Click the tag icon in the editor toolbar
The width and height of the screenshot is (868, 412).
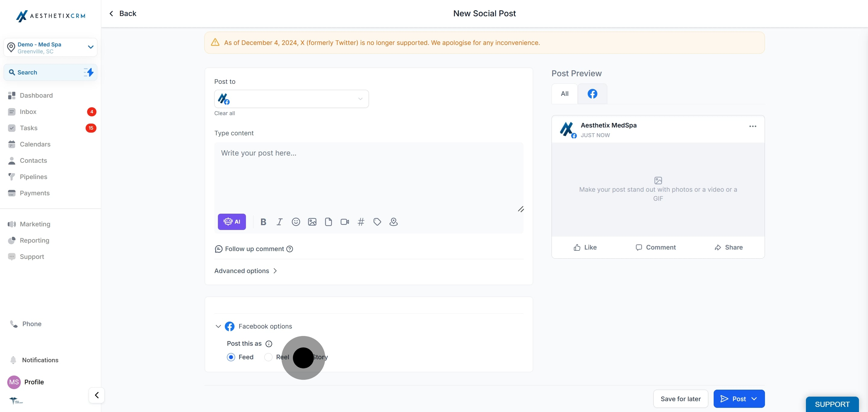[x=377, y=222]
